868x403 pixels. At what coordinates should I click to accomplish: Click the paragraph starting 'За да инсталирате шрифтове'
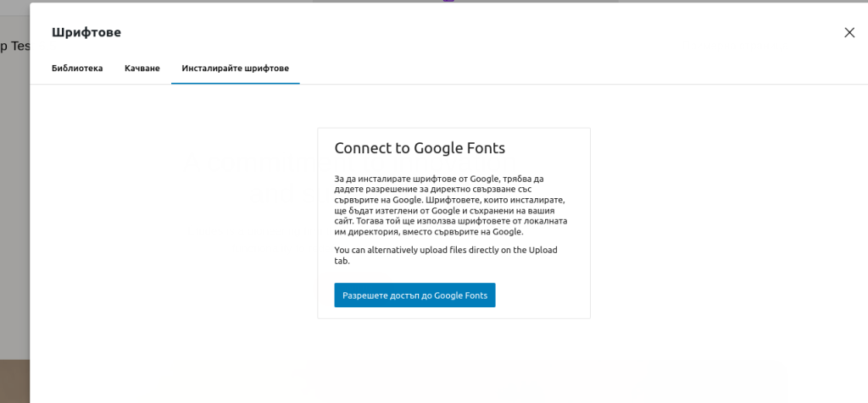pos(452,206)
